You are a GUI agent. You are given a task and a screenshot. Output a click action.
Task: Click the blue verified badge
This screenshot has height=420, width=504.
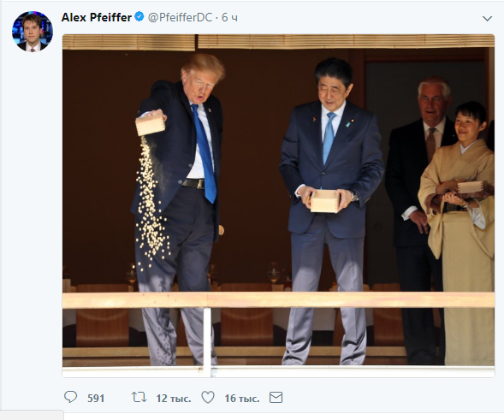tap(139, 17)
